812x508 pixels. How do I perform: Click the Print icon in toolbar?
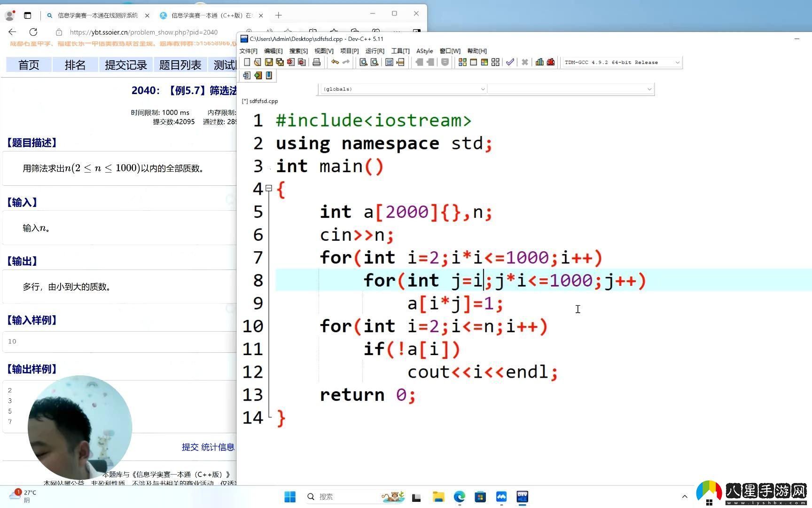317,63
